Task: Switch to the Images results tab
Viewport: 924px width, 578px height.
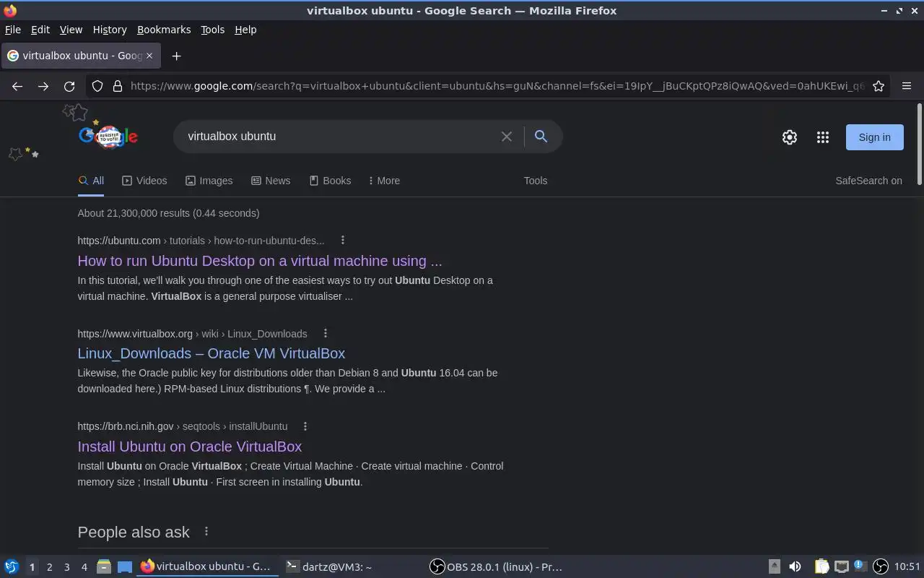Action: [x=209, y=181]
